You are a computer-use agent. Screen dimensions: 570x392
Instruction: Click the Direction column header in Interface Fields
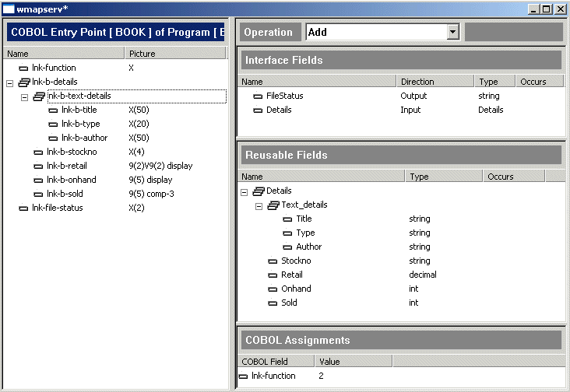point(417,82)
